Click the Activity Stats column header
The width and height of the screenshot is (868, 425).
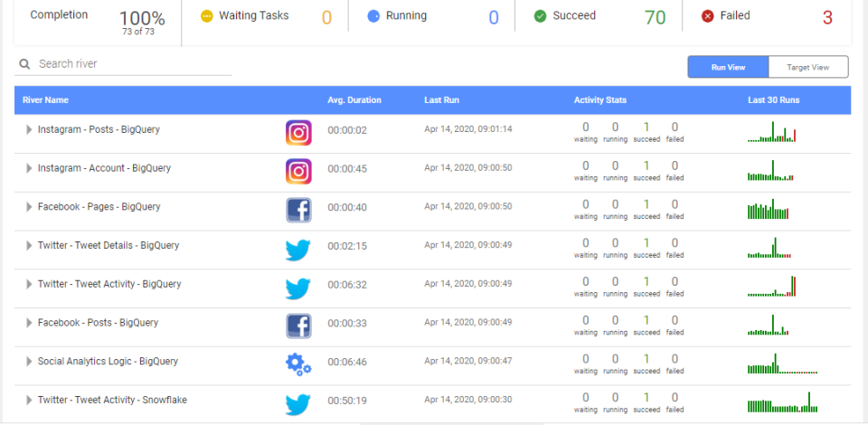pyautogui.click(x=600, y=100)
